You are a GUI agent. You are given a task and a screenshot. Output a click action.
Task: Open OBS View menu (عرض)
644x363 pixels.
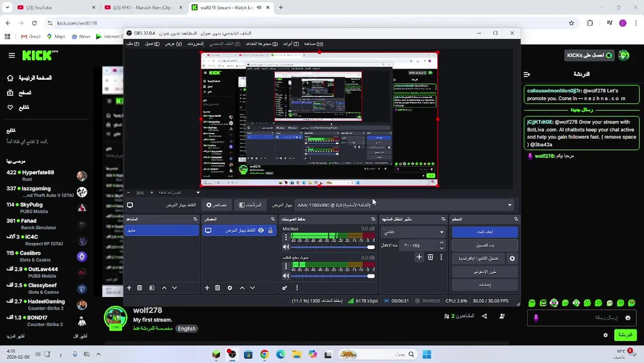point(173,44)
